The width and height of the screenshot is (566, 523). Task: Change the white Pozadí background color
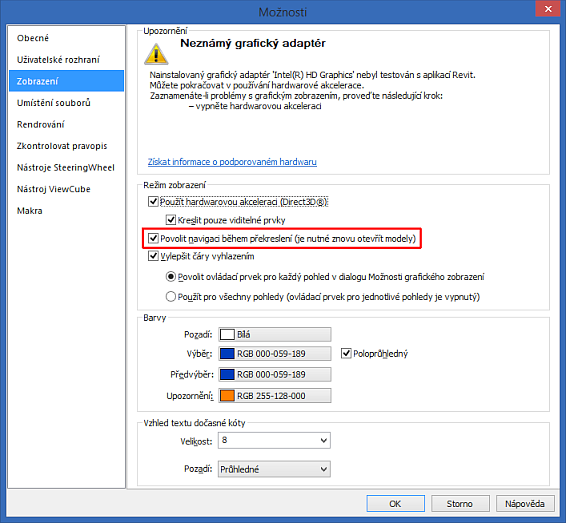click(275, 334)
